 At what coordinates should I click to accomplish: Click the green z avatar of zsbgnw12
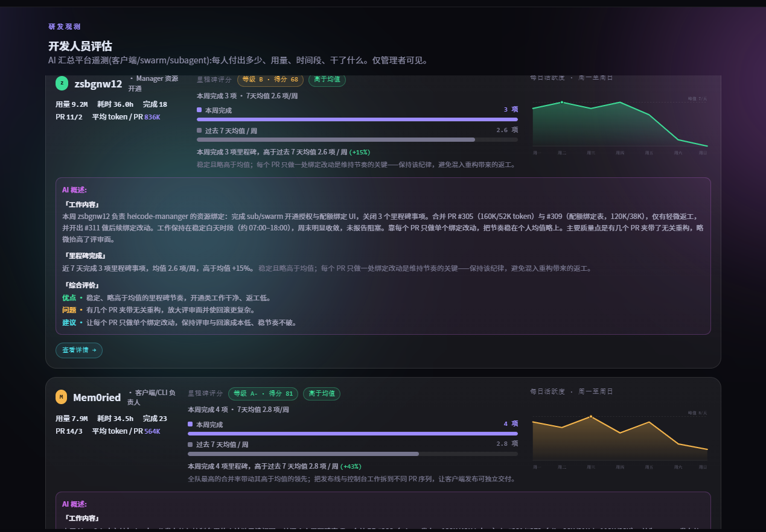coord(62,83)
